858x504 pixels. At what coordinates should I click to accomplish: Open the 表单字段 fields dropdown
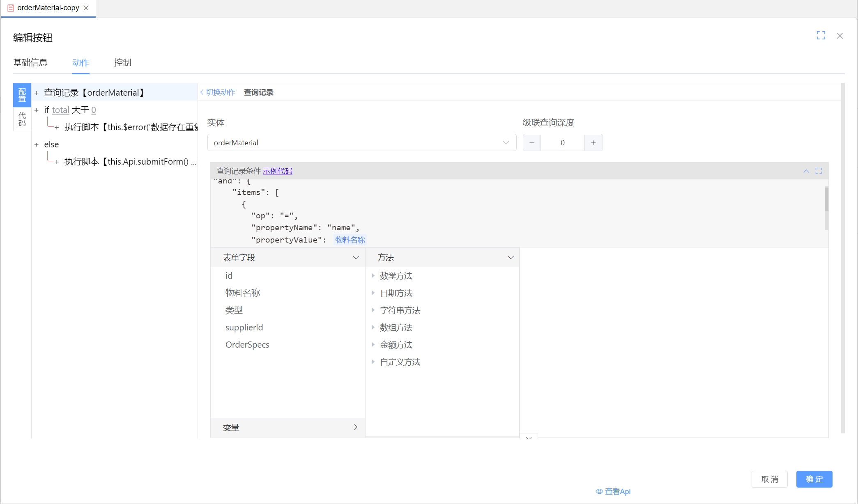point(355,258)
